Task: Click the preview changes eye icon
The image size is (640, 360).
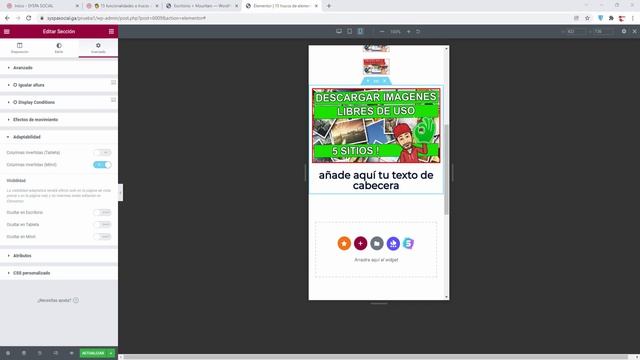Action: click(x=71, y=353)
